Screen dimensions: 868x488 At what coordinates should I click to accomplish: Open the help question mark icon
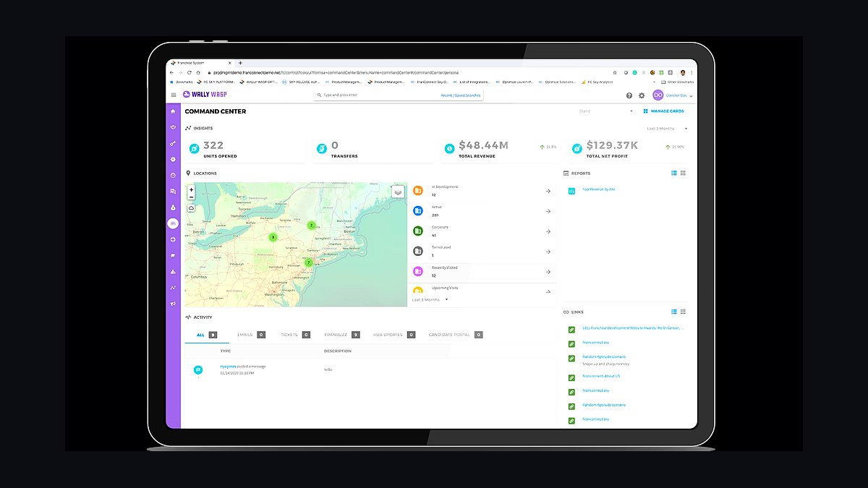[629, 95]
